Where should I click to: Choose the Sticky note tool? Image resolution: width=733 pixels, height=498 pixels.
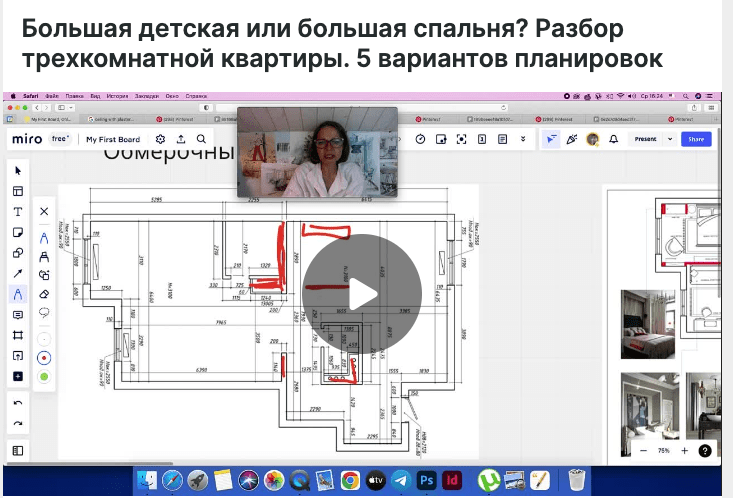point(17,232)
